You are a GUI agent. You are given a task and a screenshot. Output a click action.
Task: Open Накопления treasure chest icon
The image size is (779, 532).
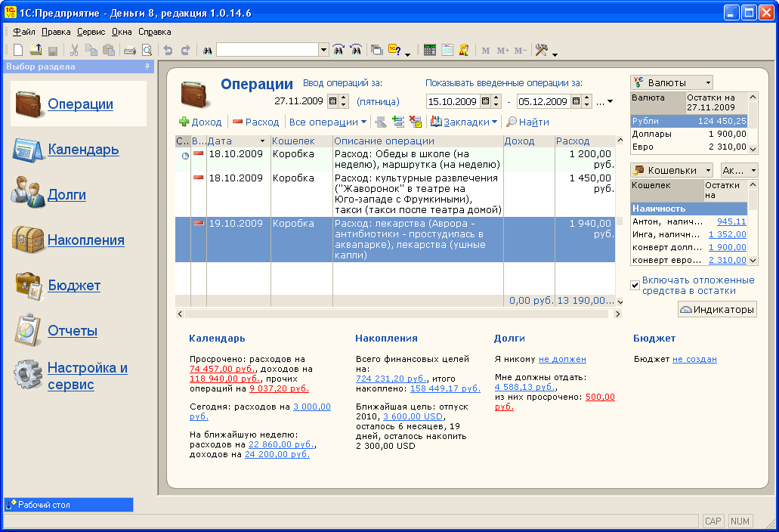pos(28,240)
